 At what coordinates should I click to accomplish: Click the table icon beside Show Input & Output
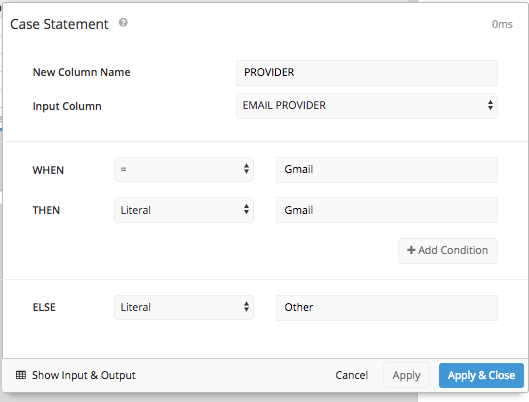[21, 375]
